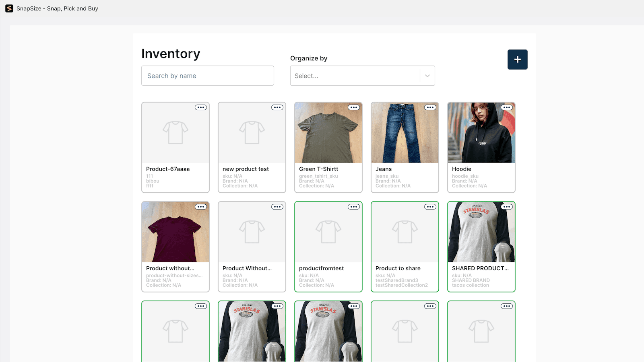644x362 pixels.
Task: Open the options menu on Hoodie card
Action: pos(507,107)
